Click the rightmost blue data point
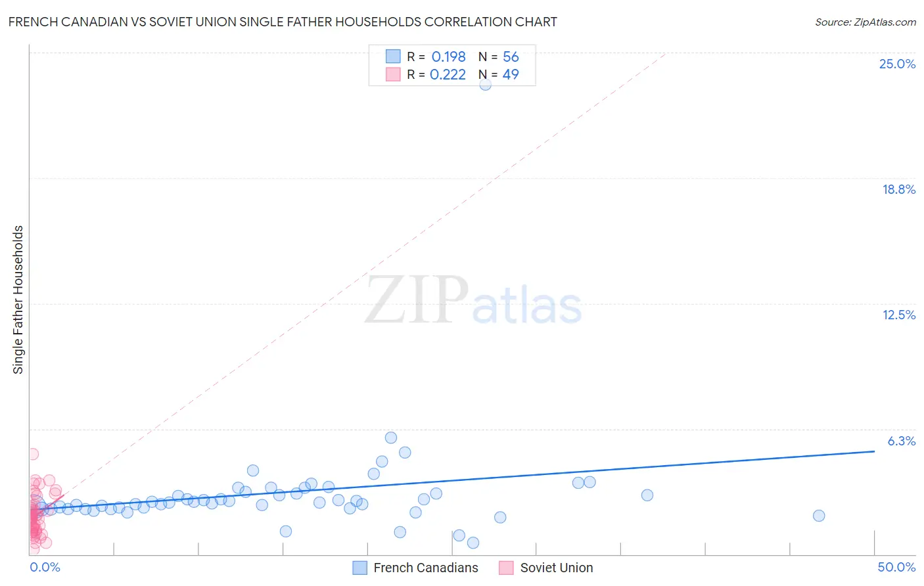The height and width of the screenshot is (586, 924). pyautogui.click(x=819, y=516)
